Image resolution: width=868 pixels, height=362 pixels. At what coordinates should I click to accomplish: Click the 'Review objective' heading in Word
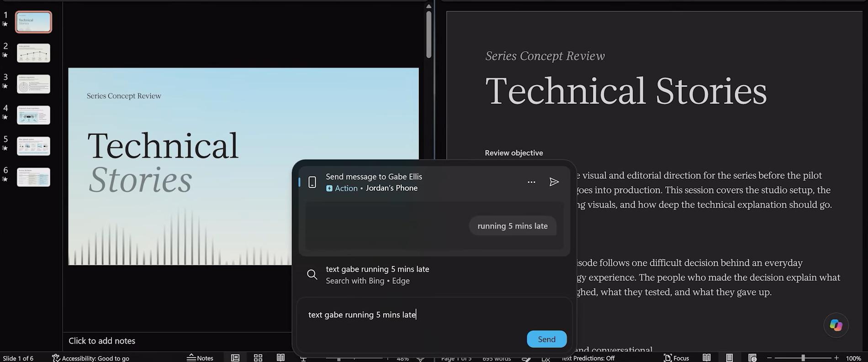coord(514,153)
